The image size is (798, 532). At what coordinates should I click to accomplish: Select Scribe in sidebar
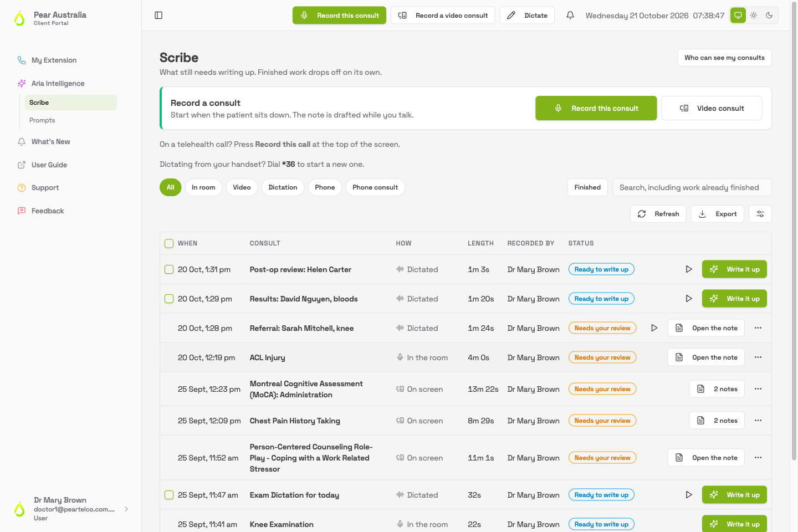tap(71, 103)
